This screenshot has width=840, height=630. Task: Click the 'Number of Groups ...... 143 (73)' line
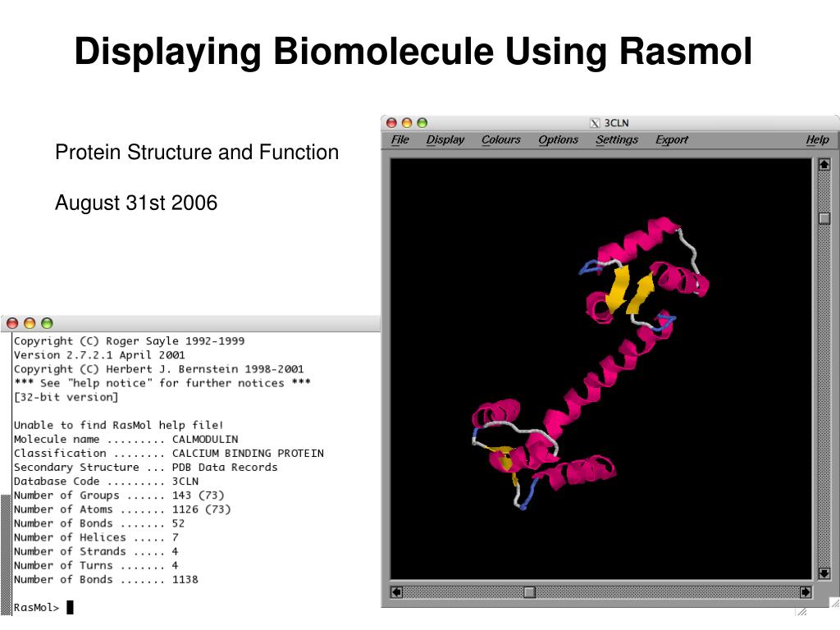[119, 495]
